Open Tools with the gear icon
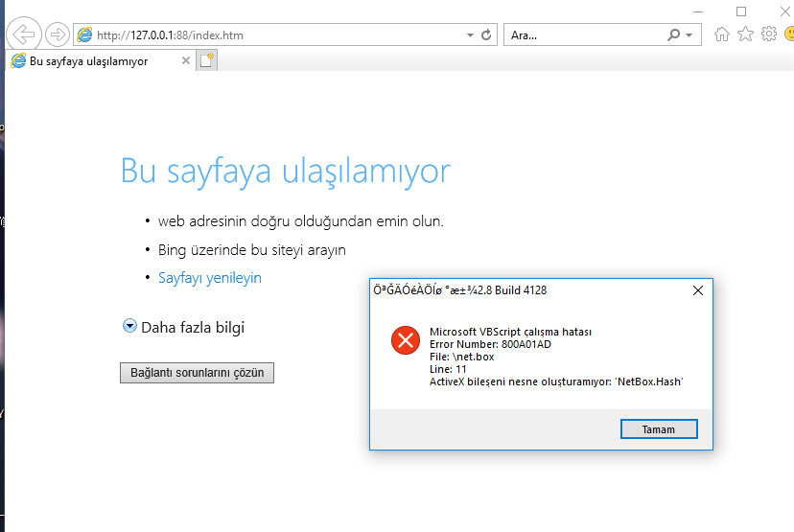794x532 pixels. [x=769, y=34]
